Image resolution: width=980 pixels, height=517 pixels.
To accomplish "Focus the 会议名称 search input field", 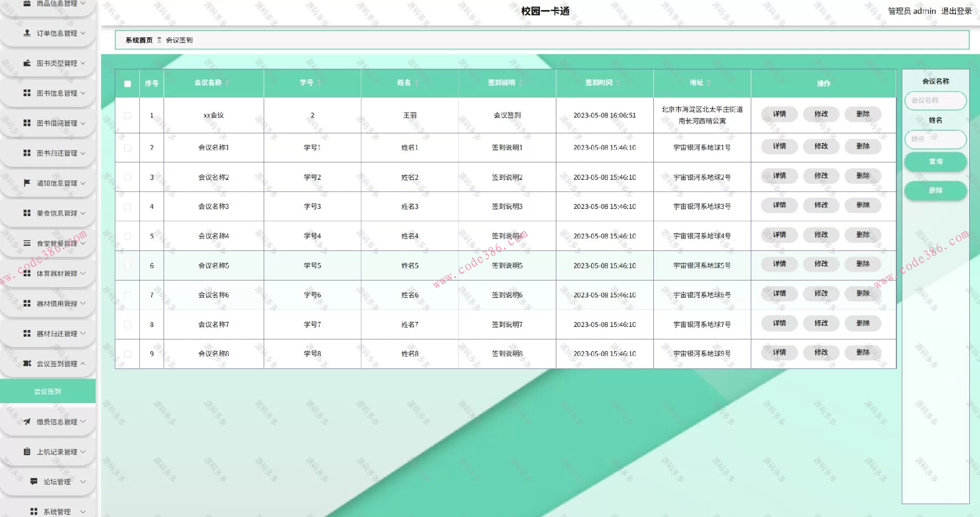I will 935,101.
